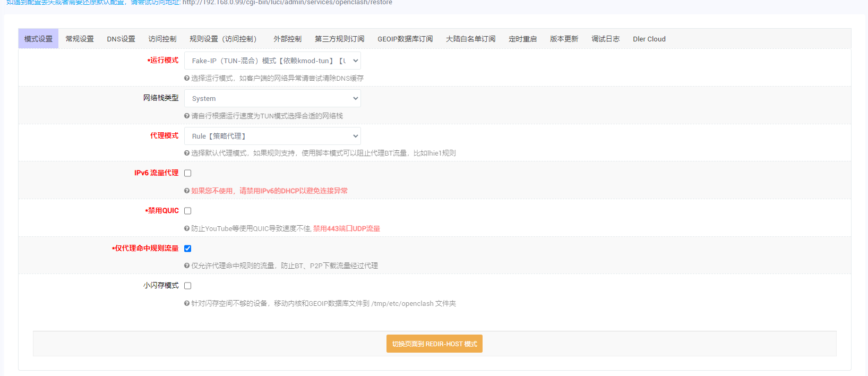This screenshot has height=376, width=868.
Task: Uncheck the 仅代理命中规则流量 checkbox
Action: (187, 249)
